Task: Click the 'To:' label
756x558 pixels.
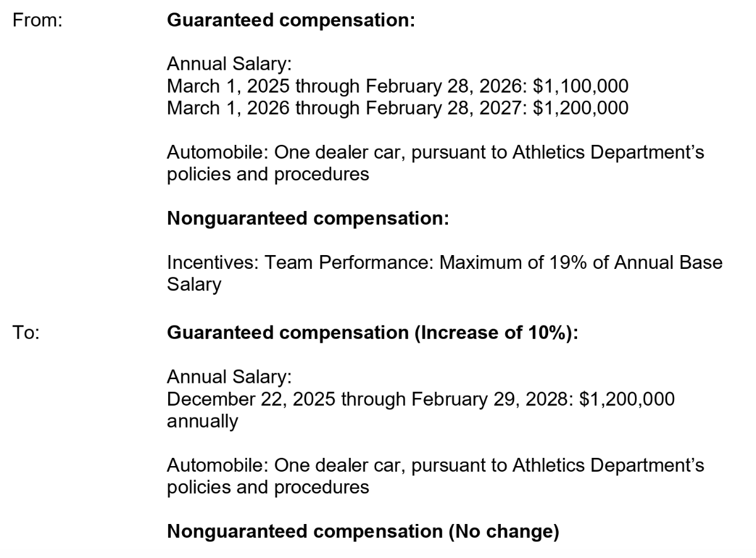Action: 26,333
